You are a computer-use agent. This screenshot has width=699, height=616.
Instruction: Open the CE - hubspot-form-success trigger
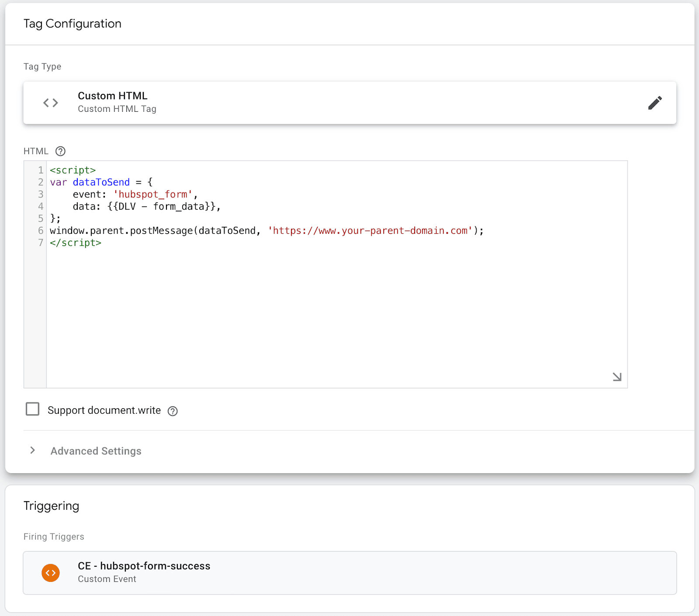pos(144,566)
